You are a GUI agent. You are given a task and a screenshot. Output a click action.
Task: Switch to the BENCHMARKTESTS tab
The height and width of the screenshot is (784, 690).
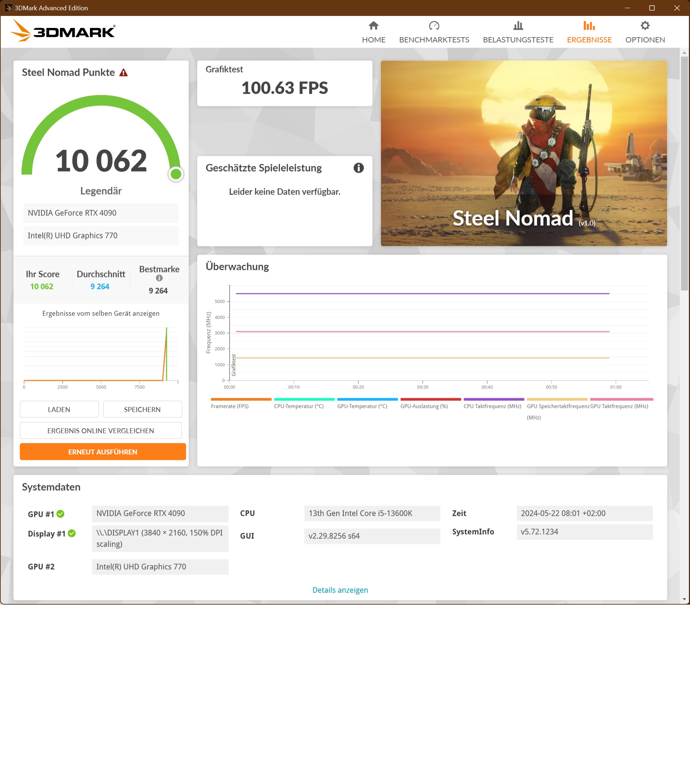(434, 40)
